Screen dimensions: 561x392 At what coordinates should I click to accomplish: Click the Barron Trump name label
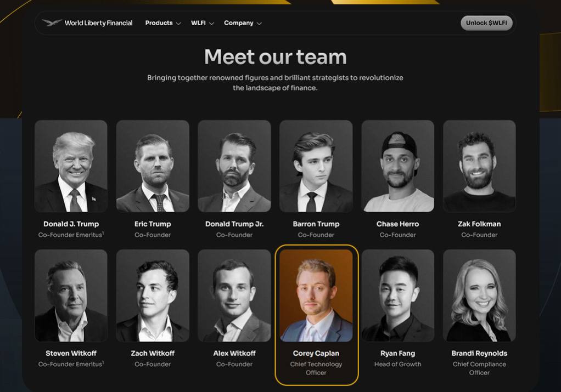pos(316,224)
